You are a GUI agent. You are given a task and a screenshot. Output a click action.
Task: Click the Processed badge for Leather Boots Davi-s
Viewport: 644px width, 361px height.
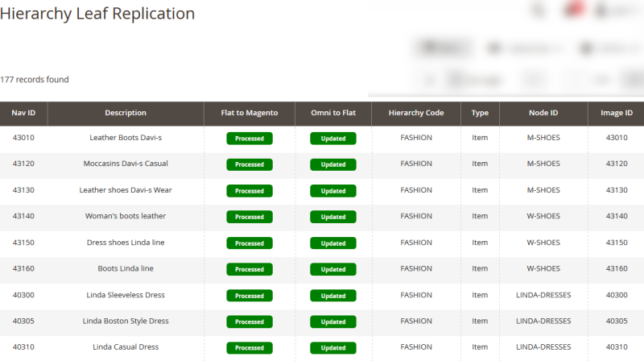[x=250, y=139]
